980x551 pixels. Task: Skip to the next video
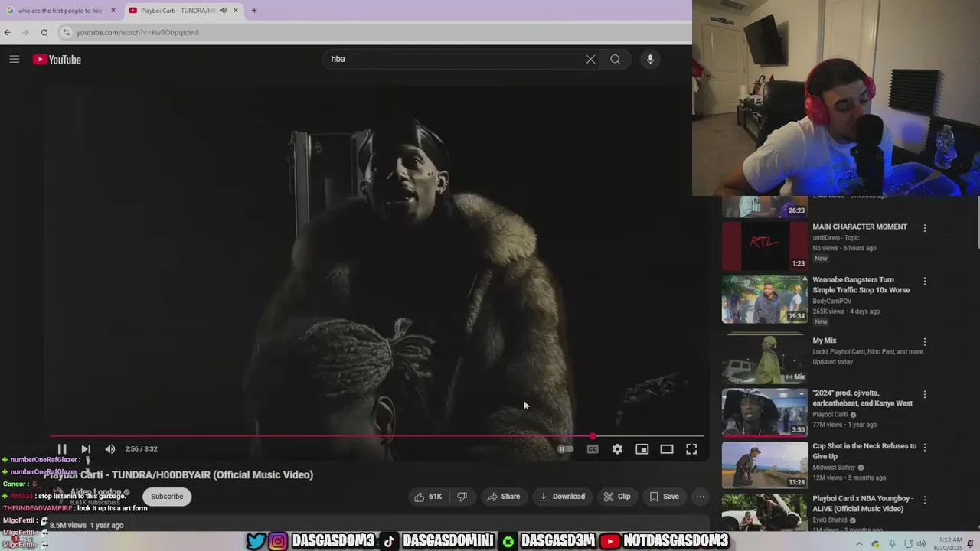click(86, 449)
